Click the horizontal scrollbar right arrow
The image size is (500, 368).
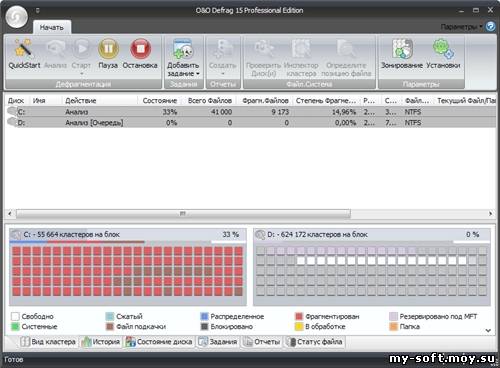pos(491,213)
